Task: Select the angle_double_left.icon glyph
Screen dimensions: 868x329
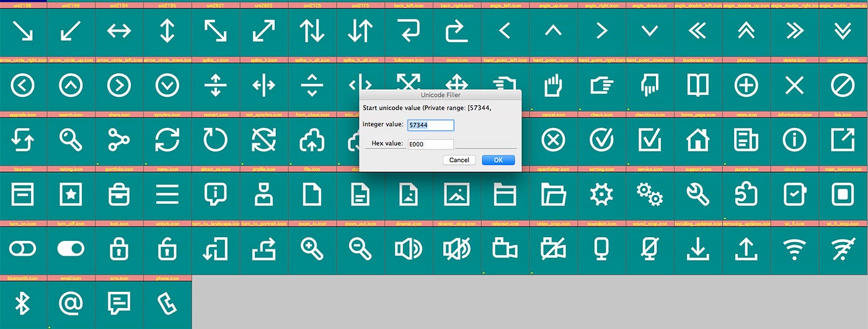Action: click(697, 31)
